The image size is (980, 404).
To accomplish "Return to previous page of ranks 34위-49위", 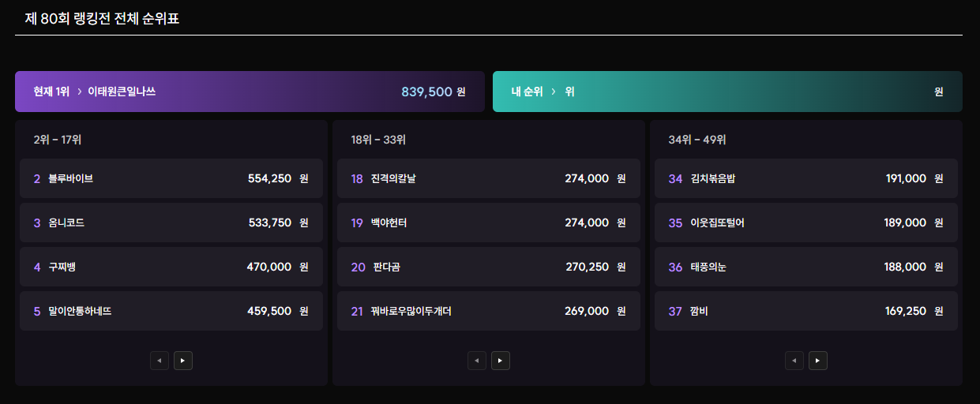I will coord(794,361).
